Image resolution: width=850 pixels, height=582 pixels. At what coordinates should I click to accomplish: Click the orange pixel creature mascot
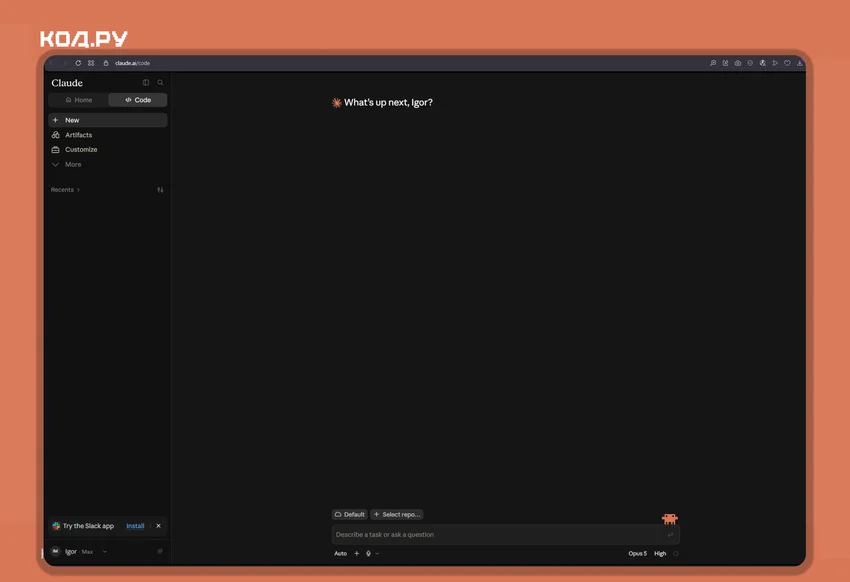[669, 519]
